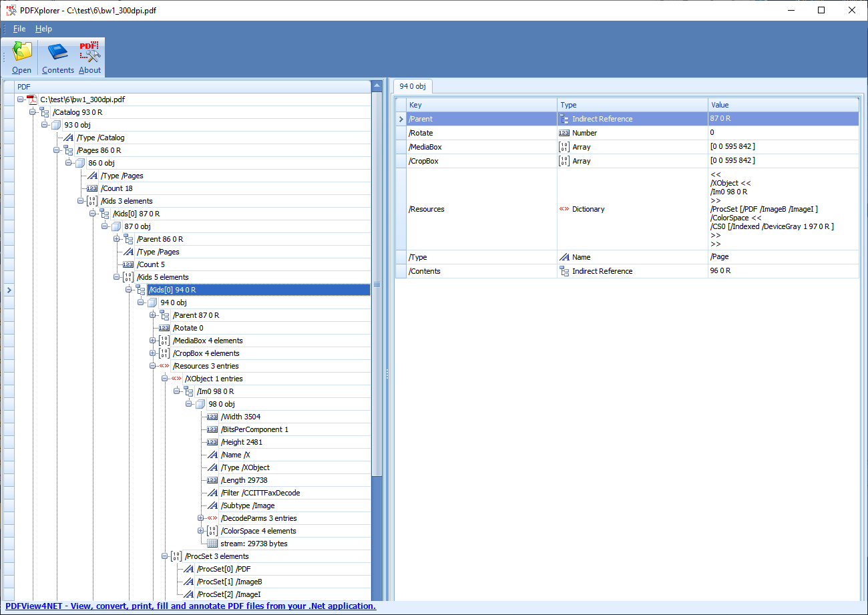This screenshot has width=868, height=615.
Task: Click the name icon beside /Filter /CCITTFaxDecode
Action: 212,493
